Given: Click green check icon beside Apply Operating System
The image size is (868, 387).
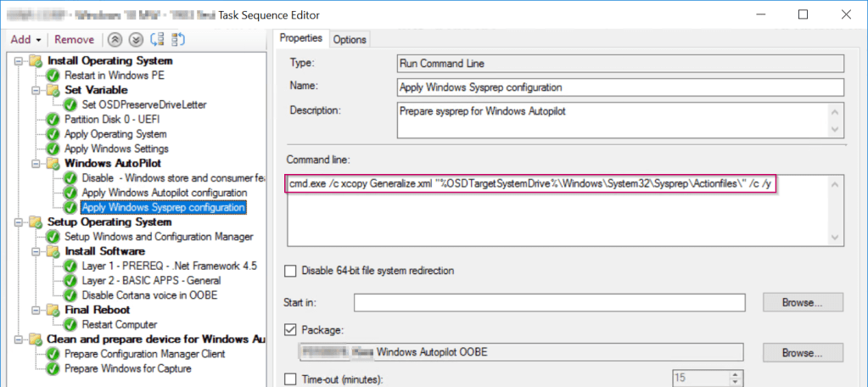Looking at the screenshot, I should [53, 134].
